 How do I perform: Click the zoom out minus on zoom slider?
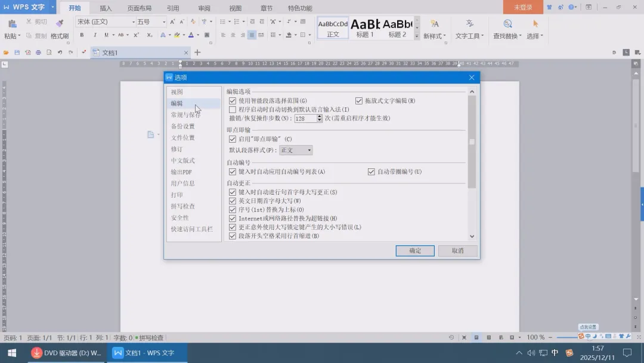coord(550,337)
